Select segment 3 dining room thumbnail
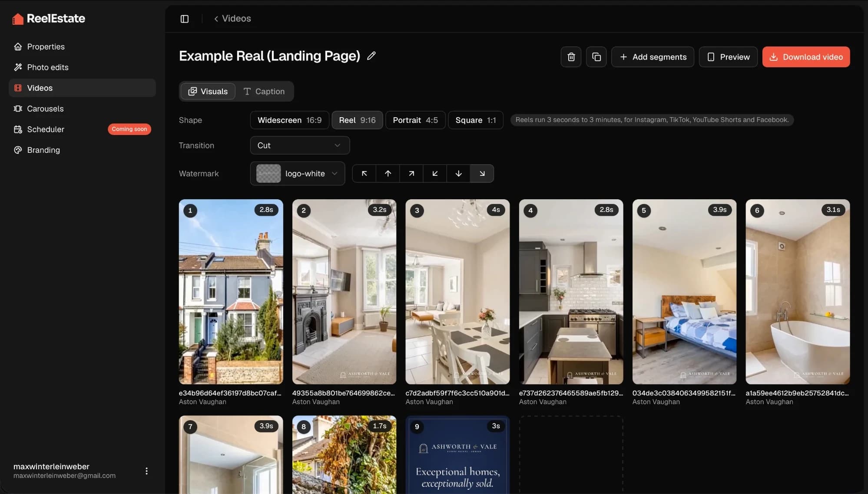The image size is (868, 494). pos(457,292)
